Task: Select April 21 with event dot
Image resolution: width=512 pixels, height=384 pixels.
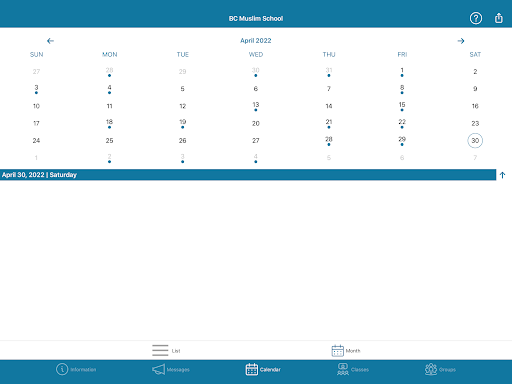Action: coord(329,123)
